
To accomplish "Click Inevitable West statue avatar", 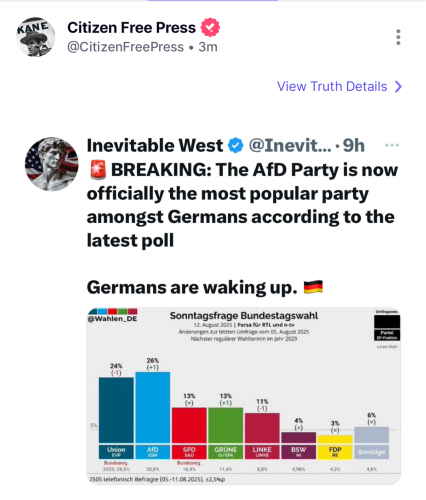I will pyautogui.click(x=52, y=164).
